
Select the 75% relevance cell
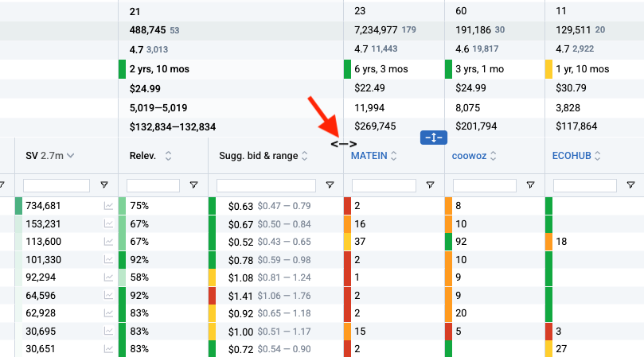click(139, 206)
